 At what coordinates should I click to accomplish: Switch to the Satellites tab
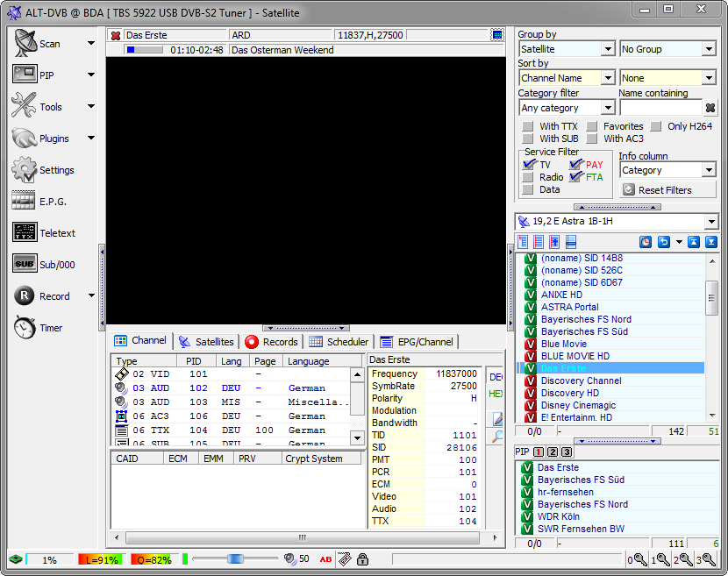coord(206,342)
